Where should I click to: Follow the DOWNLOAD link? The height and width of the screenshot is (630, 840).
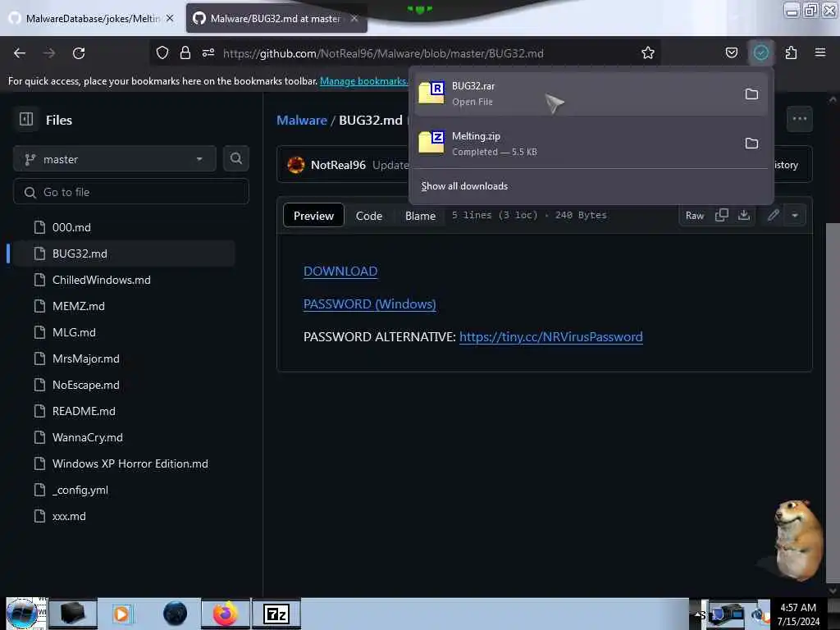pos(340,271)
